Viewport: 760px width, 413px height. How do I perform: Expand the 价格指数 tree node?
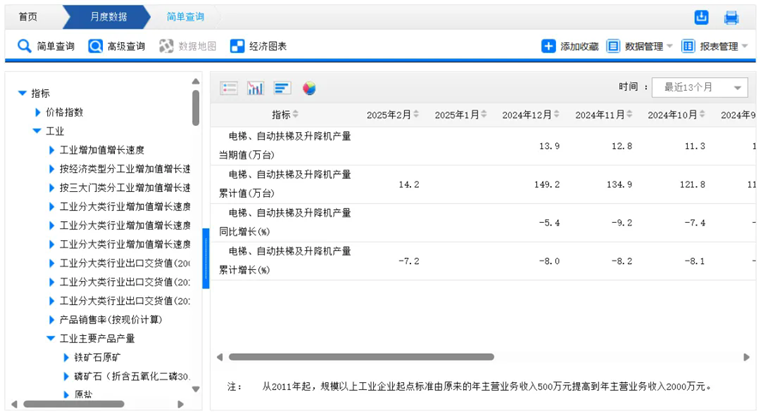(38, 112)
